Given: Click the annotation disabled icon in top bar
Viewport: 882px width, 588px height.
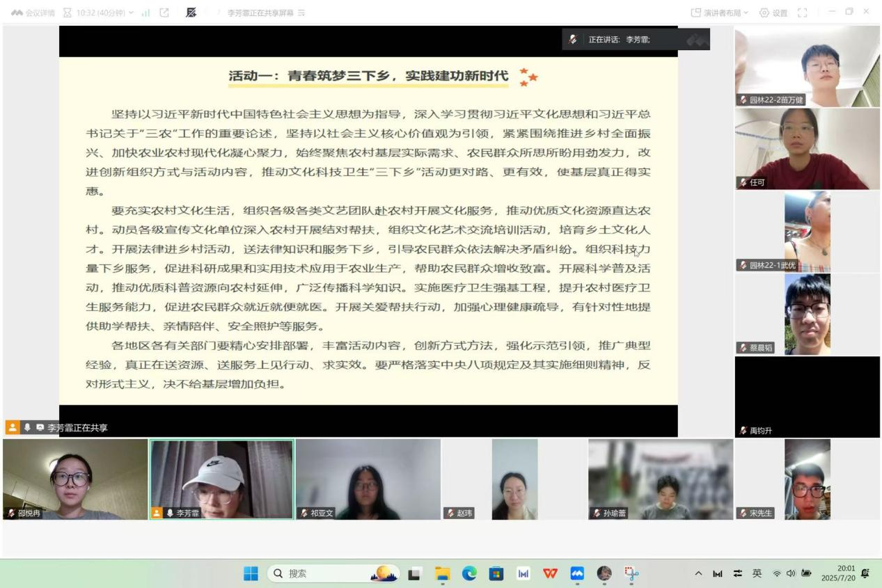Looking at the screenshot, I should (x=191, y=13).
